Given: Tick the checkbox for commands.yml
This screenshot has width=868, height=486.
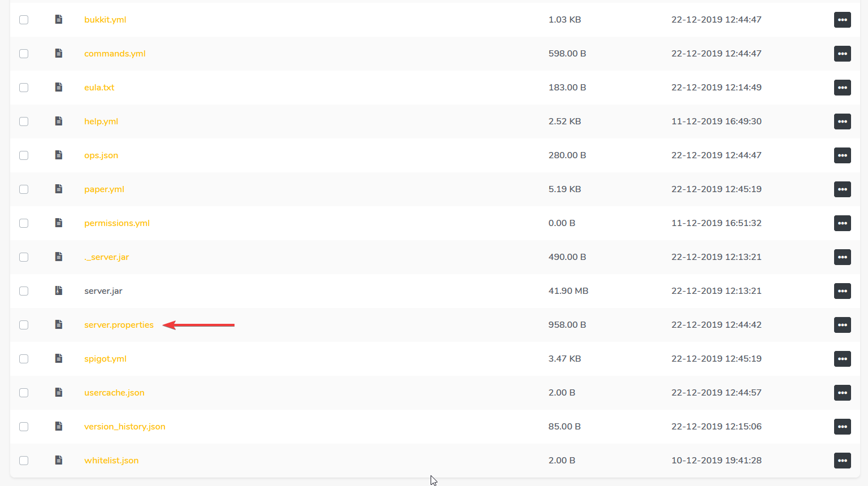Looking at the screenshot, I should coord(24,54).
